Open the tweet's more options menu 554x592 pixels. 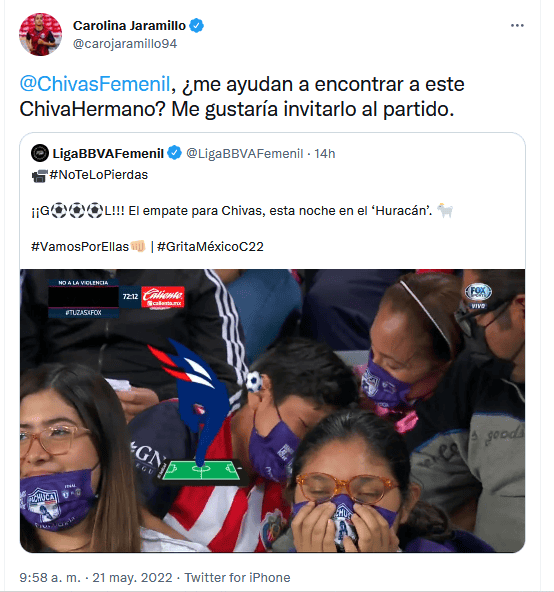click(x=517, y=25)
